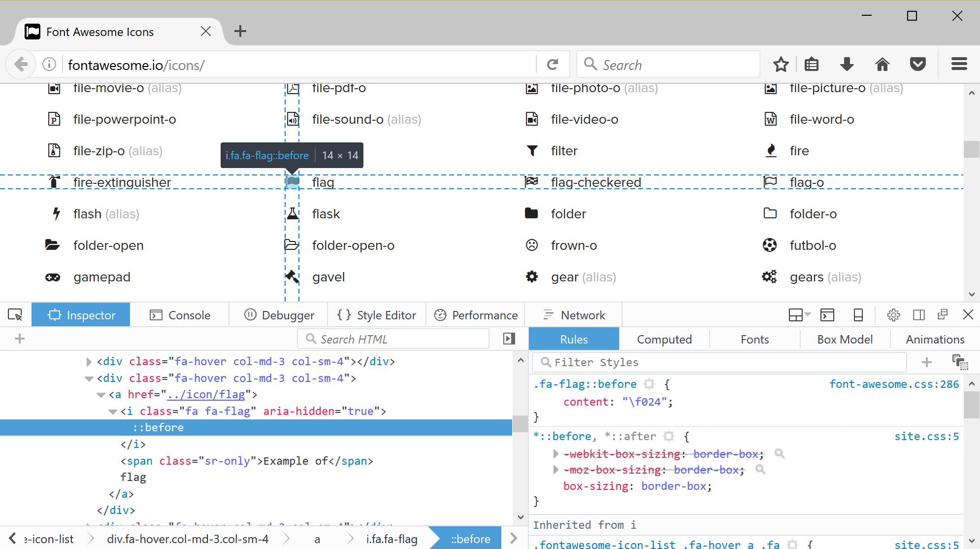Open the Style Editor tab
The height and width of the screenshot is (549, 980).
(x=377, y=315)
